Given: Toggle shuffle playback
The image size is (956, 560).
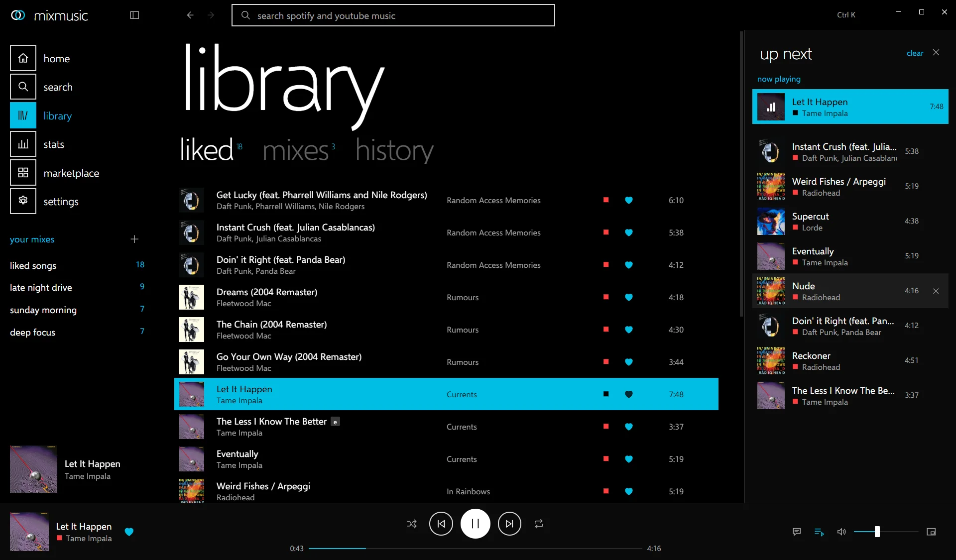Looking at the screenshot, I should 412,524.
